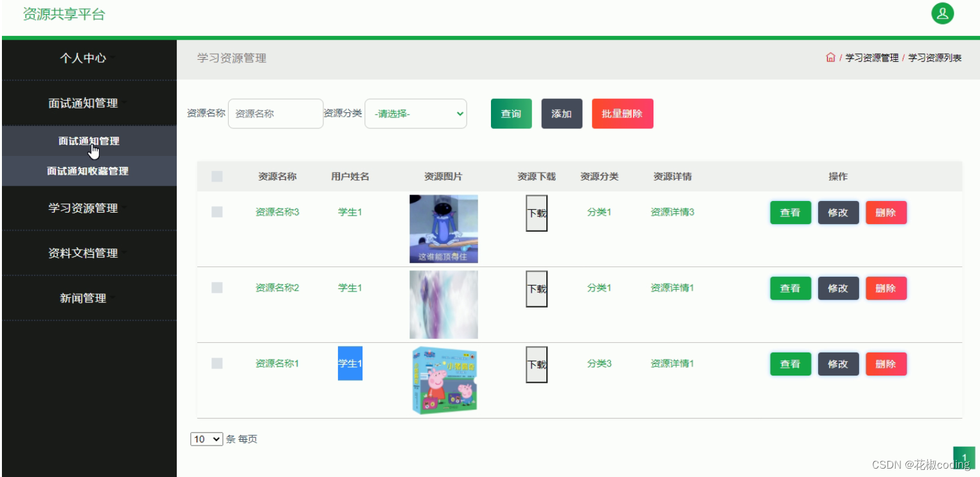The width and height of the screenshot is (980, 477).
Task: Open the user avatar menu at top right
Action: (942, 13)
